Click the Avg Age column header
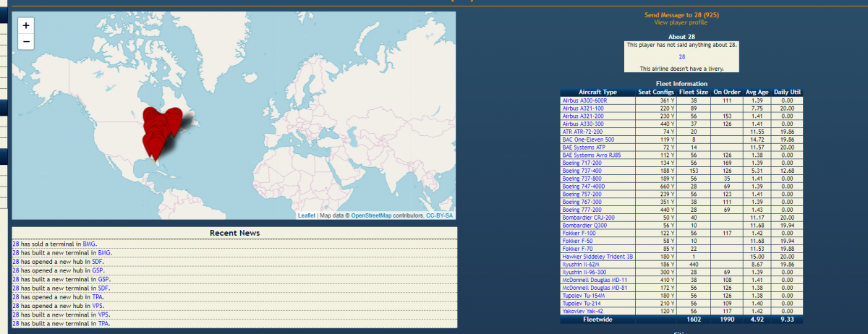 pyautogui.click(x=757, y=92)
